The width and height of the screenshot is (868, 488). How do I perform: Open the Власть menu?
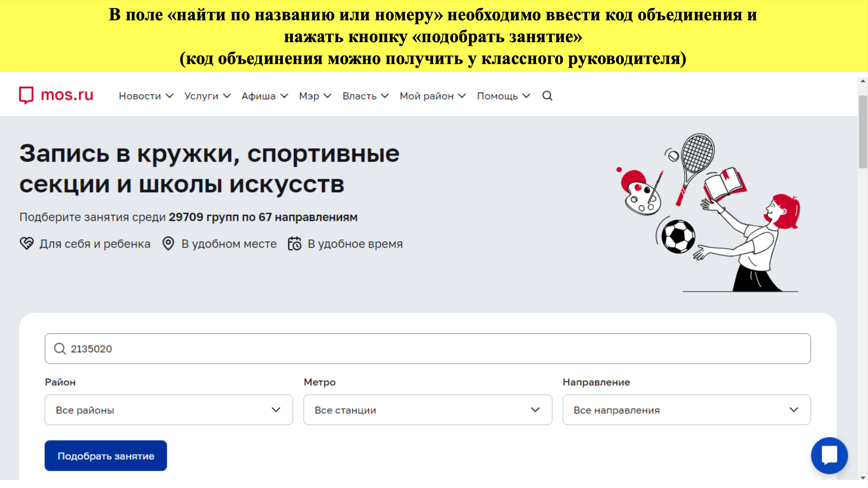366,96
